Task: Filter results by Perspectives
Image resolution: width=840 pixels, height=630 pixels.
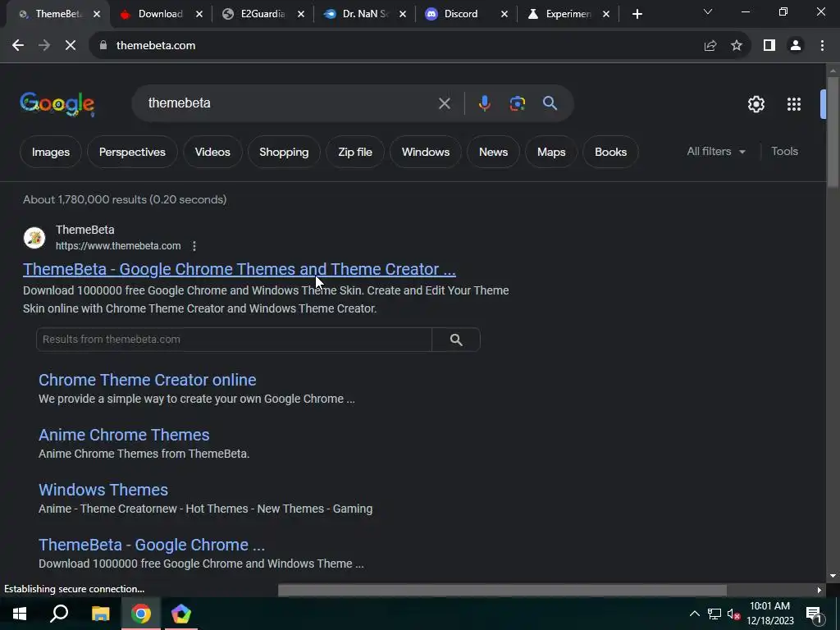Action: coord(132,152)
